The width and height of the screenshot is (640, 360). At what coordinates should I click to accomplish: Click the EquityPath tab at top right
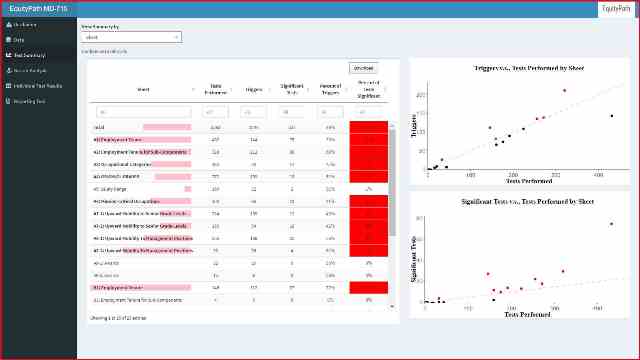pyautogui.click(x=616, y=9)
